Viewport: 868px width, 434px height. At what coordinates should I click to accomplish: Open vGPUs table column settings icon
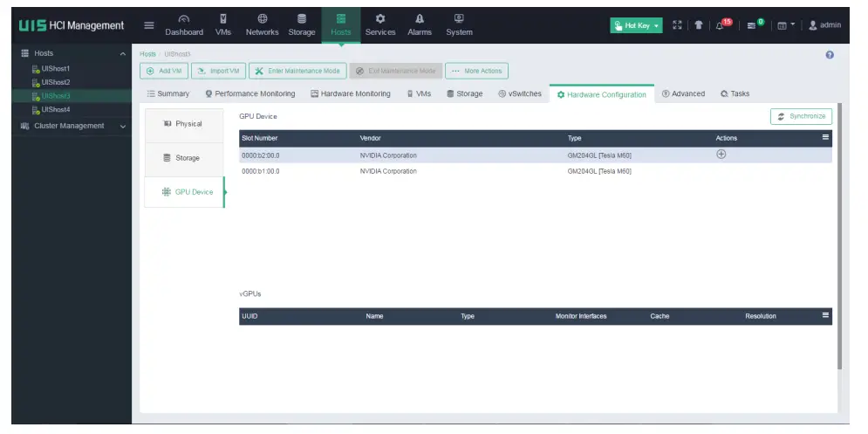825,315
